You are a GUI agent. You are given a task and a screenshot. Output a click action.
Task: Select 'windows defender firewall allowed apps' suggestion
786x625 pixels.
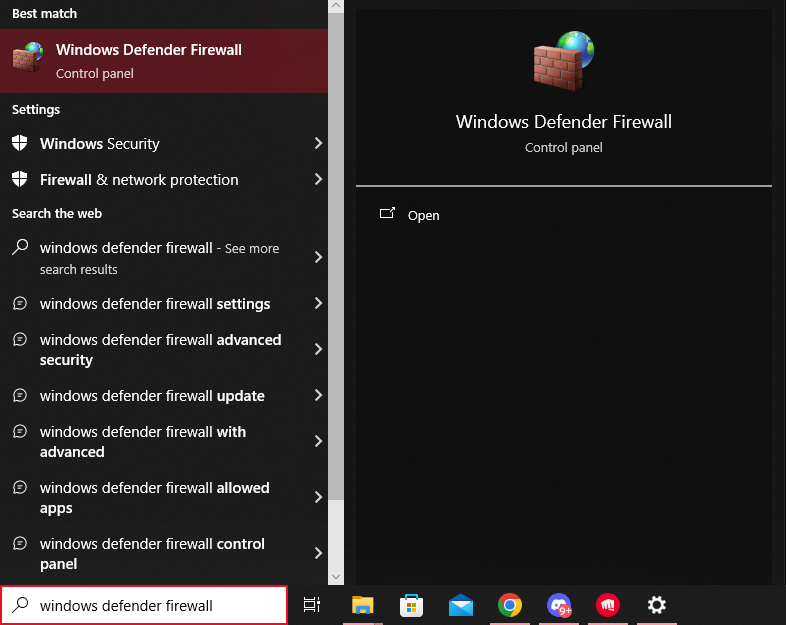point(164,498)
